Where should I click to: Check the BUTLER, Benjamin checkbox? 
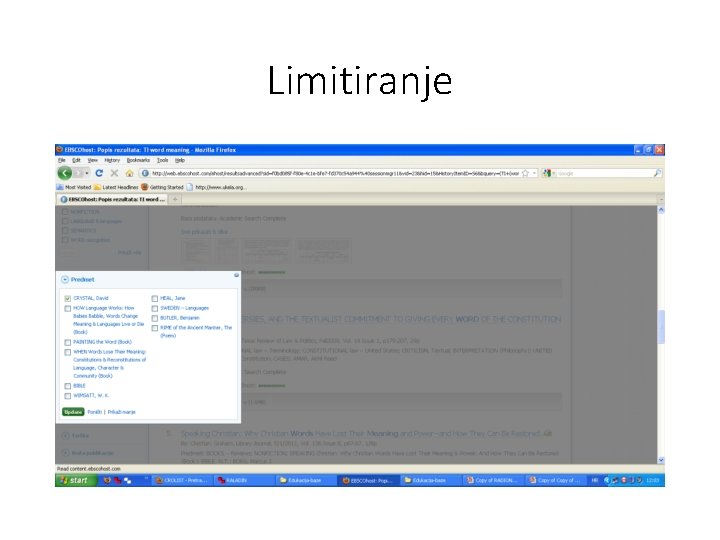point(155,318)
